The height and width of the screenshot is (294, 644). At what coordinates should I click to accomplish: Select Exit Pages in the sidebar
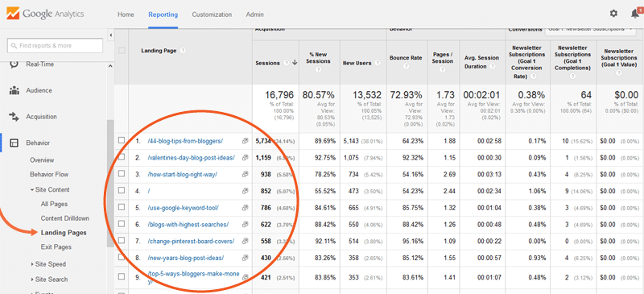pyautogui.click(x=56, y=247)
